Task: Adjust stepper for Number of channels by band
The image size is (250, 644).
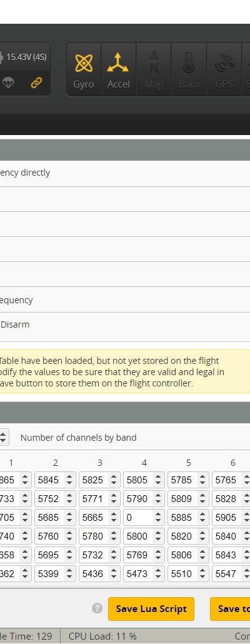Action: coord(3,437)
